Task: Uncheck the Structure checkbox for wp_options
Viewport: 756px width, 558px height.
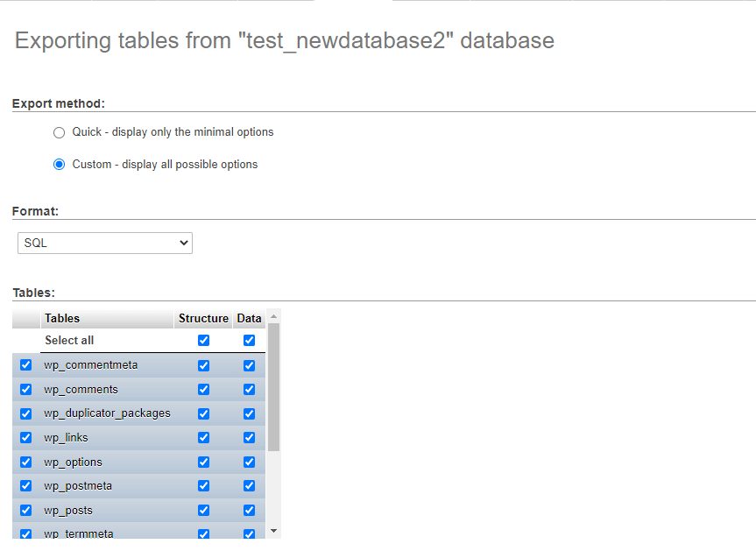Action: click(x=203, y=462)
